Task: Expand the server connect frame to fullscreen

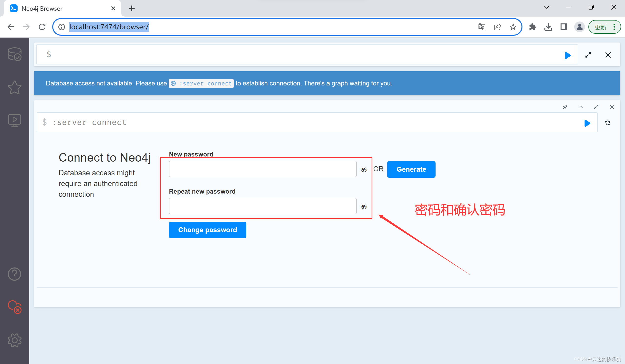Action: pyautogui.click(x=596, y=107)
